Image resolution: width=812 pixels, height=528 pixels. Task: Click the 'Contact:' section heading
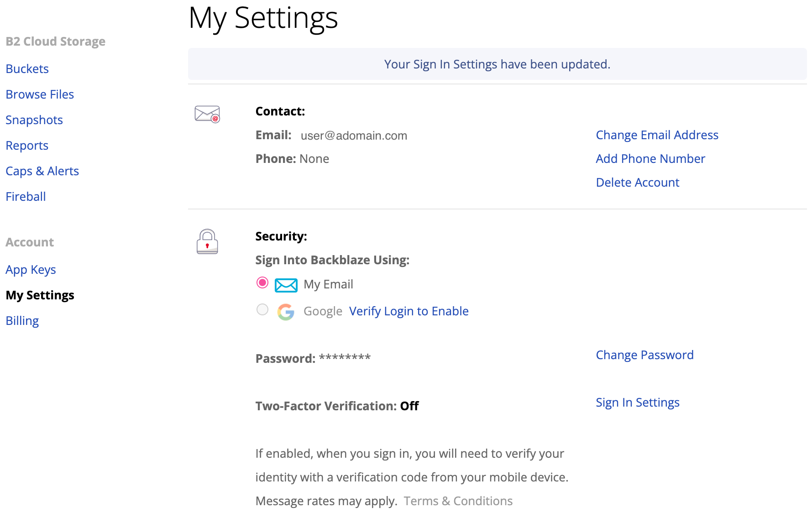(x=280, y=111)
